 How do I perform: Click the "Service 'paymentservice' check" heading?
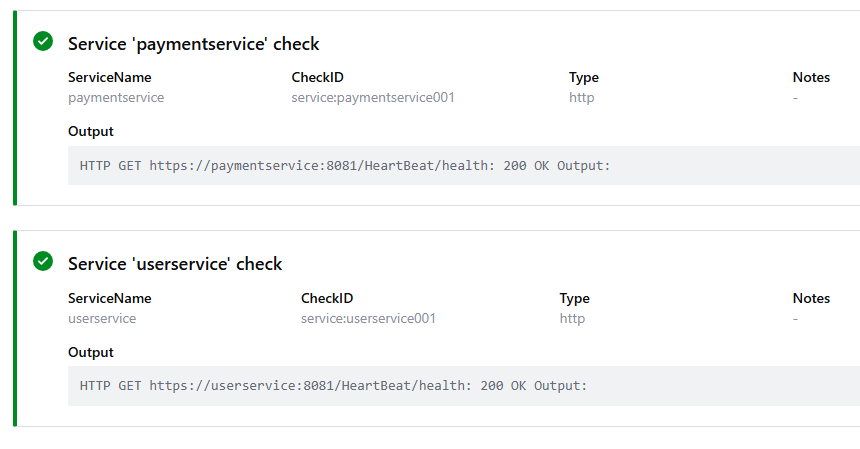[x=193, y=43]
